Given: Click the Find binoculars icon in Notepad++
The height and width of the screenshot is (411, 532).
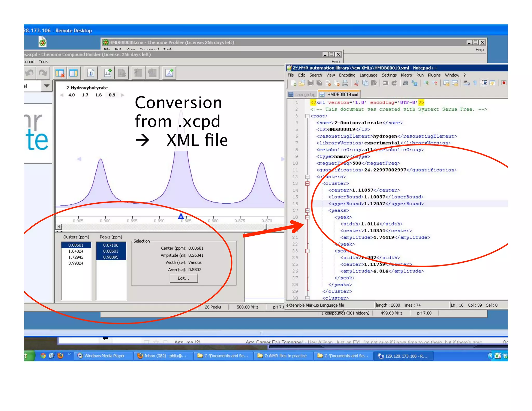Looking at the screenshot, I should click(406, 83).
